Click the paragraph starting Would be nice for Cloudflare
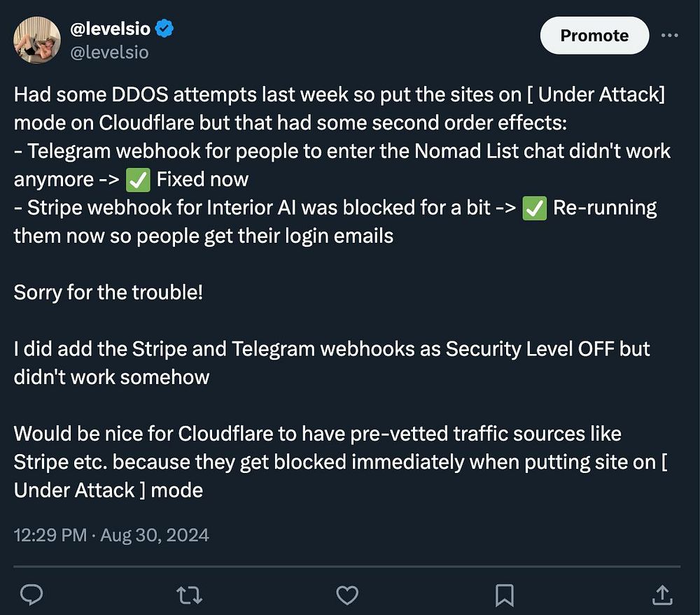700x615 pixels. coord(341,462)
